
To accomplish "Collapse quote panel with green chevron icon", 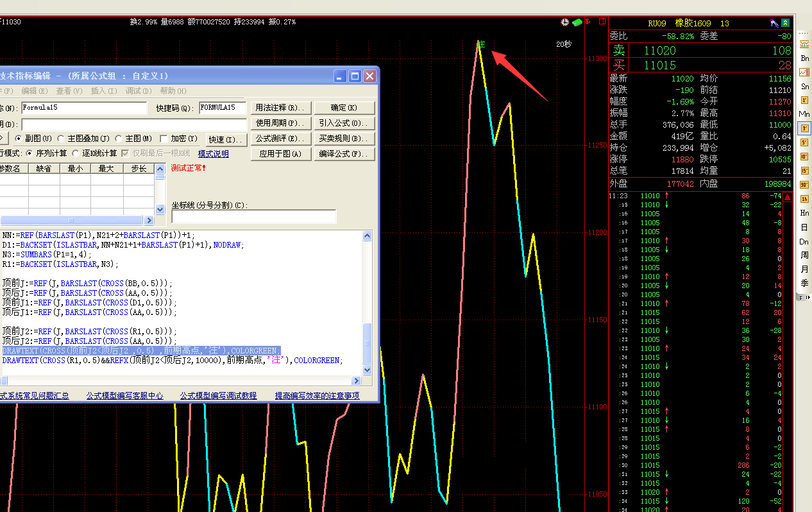I will (785, 23).
